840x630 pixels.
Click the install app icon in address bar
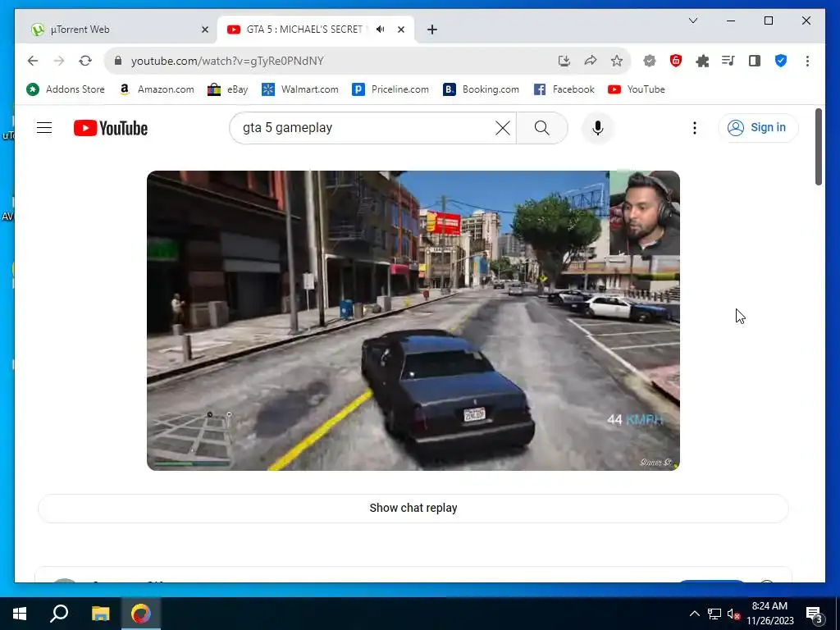click(564, 61)
